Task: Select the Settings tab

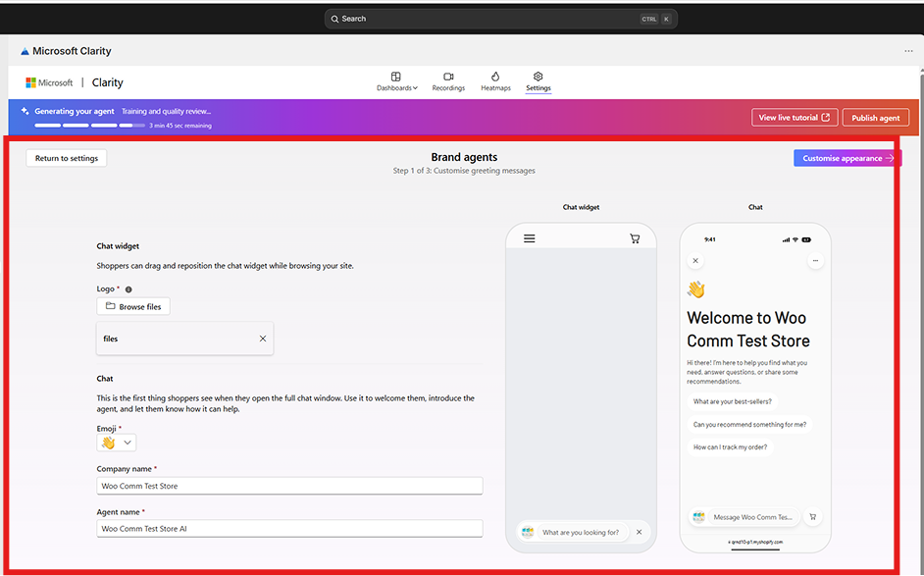Action: point(538,81)
